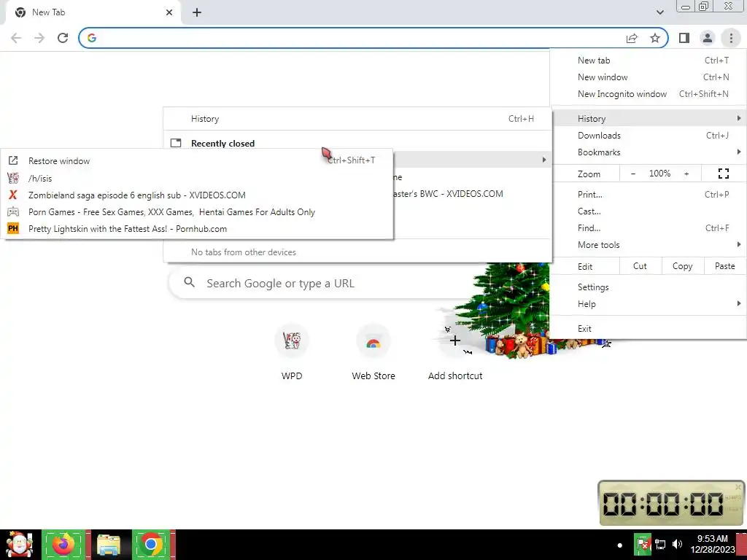Close the 00:00:00 timer widget
The height and width of the screenshot is (560, 747).
(738, 486)
